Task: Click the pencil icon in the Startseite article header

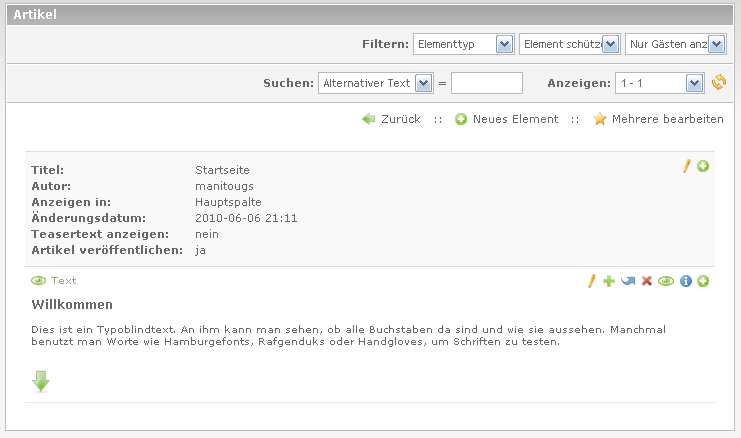Action: coord(687,166)
